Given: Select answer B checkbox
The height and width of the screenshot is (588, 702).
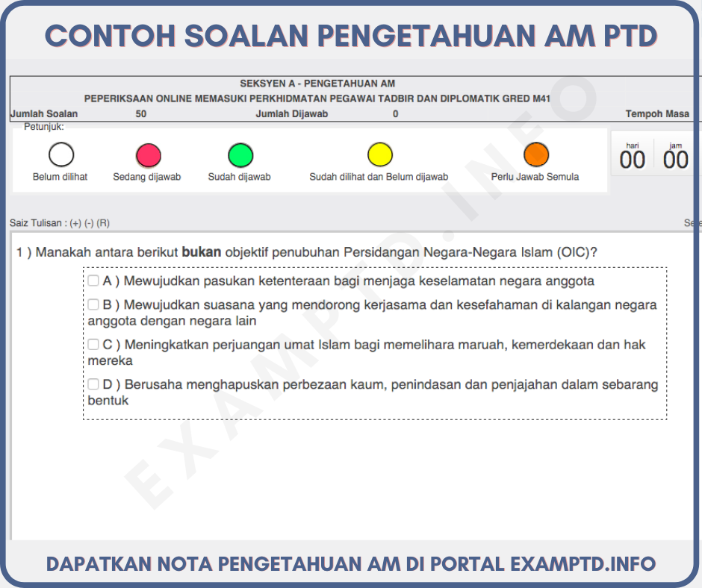Looking at the screenshot, I should click(x=93, y=304).
